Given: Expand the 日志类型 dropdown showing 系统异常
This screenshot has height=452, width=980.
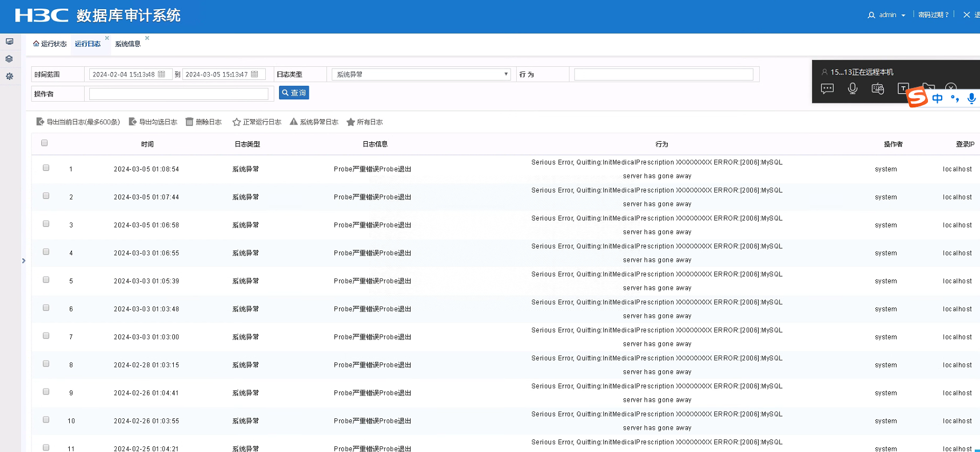Looking at the screenshot, I should coord(421,74).
